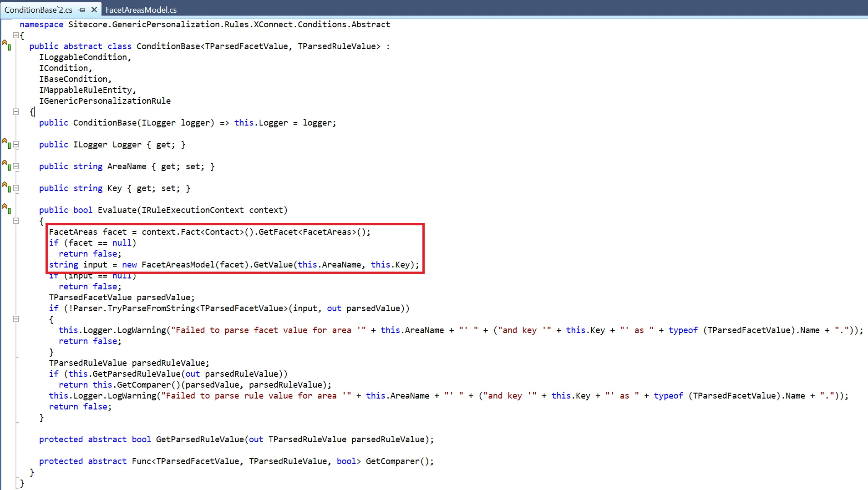Click gutter marker beside ConditionBase class declaration
The width and height of the screenshot is (868, 490).
6,45
